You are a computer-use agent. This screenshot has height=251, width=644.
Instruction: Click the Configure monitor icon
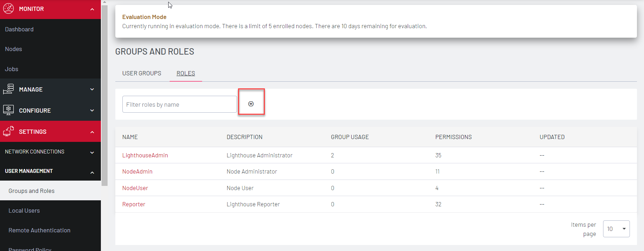(x=8, y=110)
